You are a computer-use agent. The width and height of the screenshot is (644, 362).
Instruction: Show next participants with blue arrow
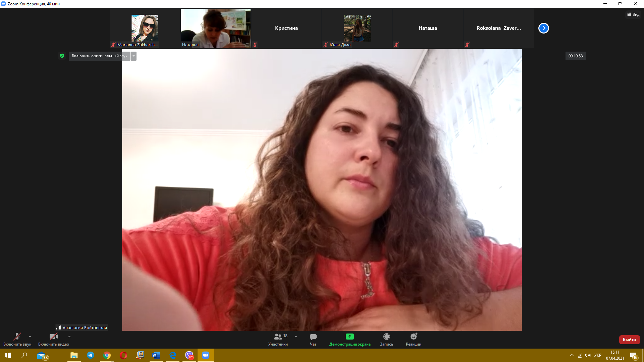point(543,28)
